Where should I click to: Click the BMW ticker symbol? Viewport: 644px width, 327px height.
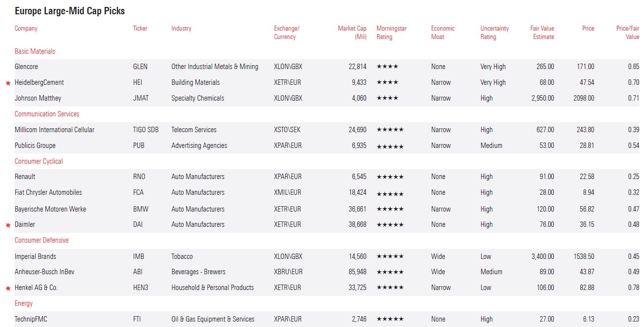[x=141, y=209]
